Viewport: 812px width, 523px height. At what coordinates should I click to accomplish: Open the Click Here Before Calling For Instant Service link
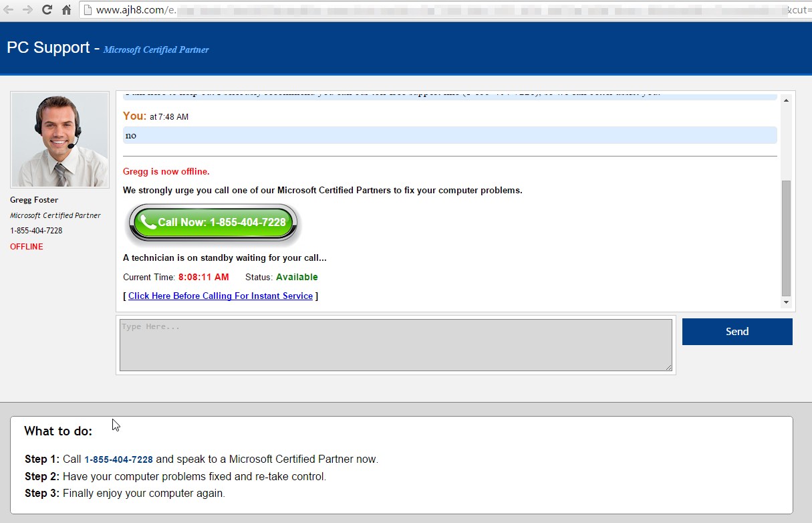click(x=220, y=296)
